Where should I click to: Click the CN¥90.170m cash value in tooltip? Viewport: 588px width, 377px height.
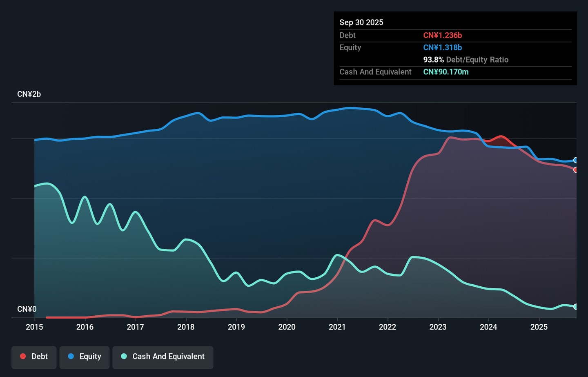pyautogui.click(x=445, y=72)
